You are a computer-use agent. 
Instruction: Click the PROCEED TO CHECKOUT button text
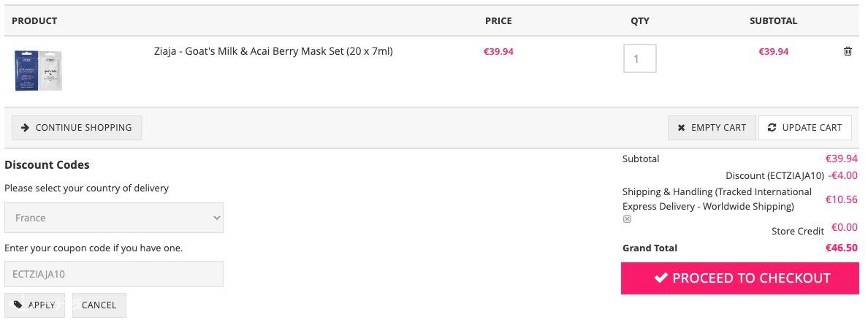751,278
